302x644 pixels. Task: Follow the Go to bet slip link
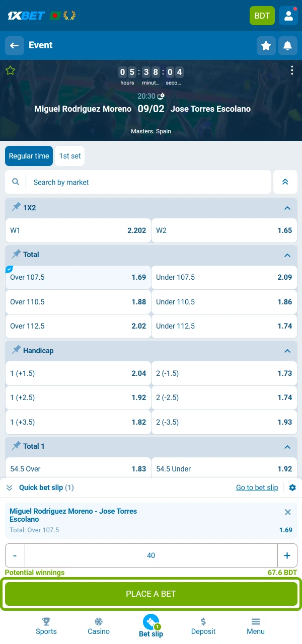pos(257,488)
